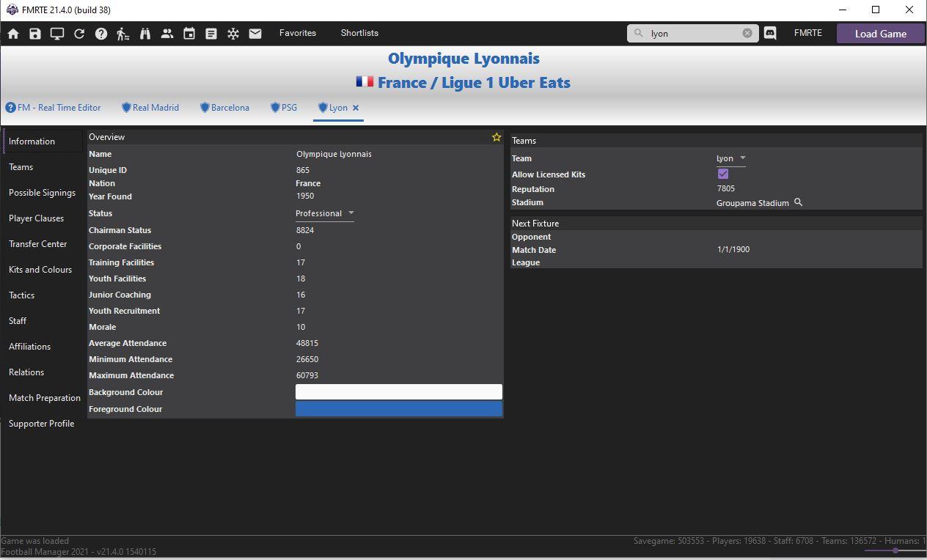This screenshot has height=560, width=927.
Task: Edit Morale value 10
Action: coord(301,327)
